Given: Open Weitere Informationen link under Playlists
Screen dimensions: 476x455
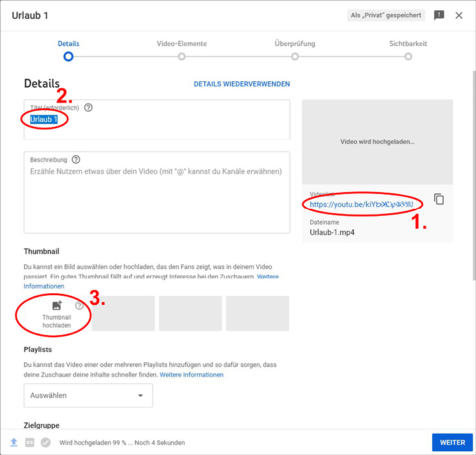Looking at the screenshot, I should click(x=191, y=374).
